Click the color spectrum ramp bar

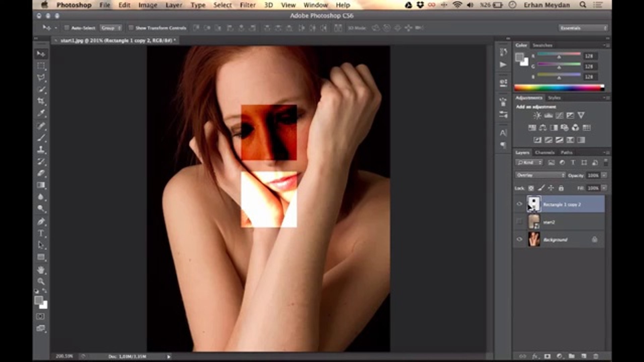(558, 88)
